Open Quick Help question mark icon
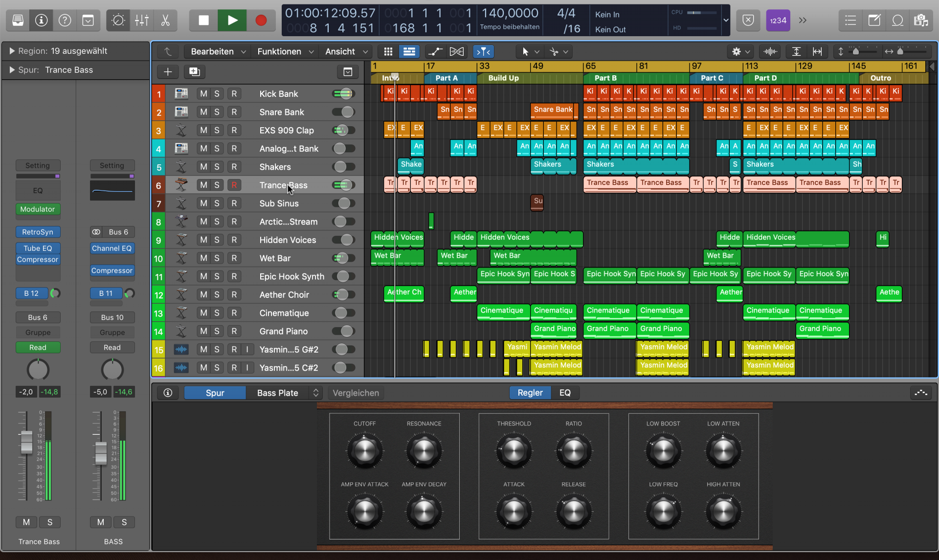The image size is (939, 560). pyautogui.click(x=65, y=20)
